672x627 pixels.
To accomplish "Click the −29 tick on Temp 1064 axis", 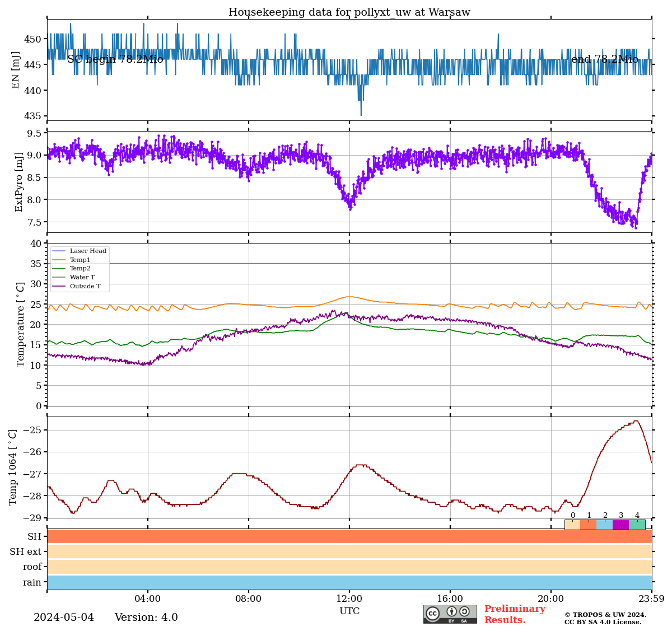I will coord(32,518).
